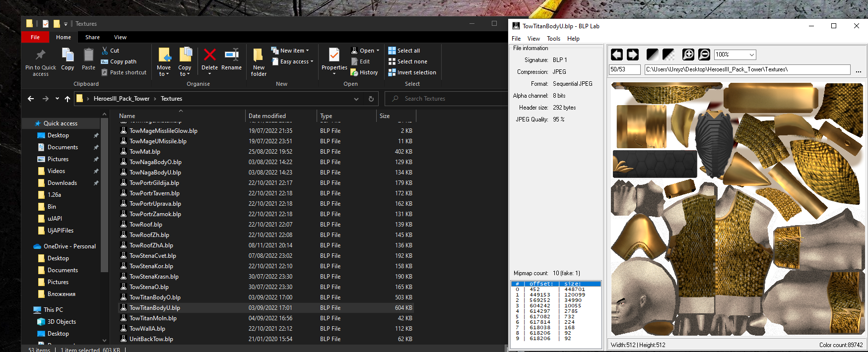Screen dimensions: 868x352
Task: Switch to the Home ribbon tab
Action: pyautogui.click(x=64, y=37)
